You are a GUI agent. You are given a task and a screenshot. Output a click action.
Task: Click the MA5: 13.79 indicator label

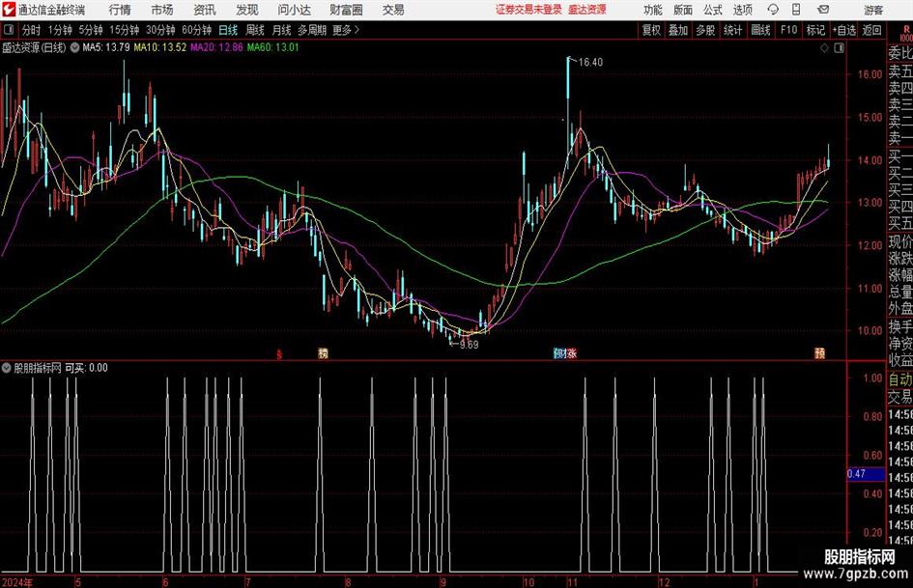click(x=106, y=47)
